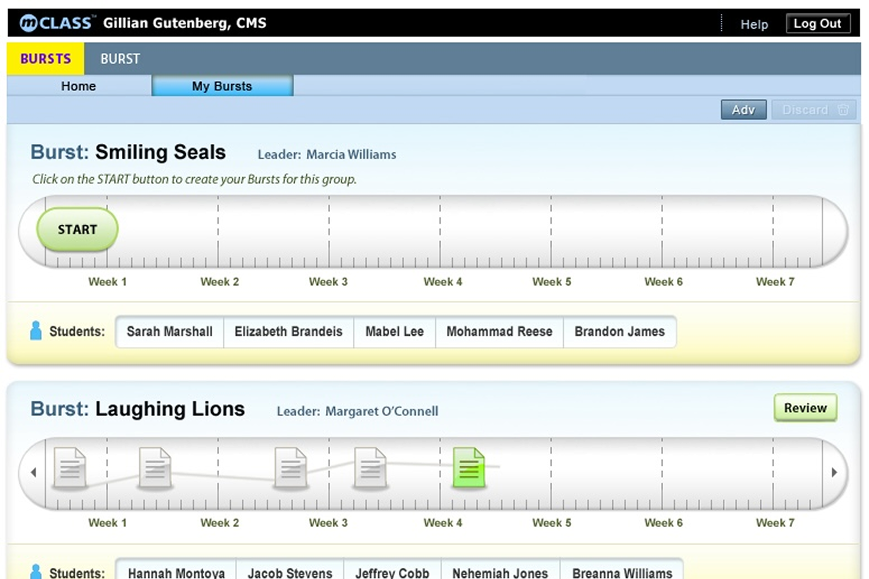Switch to the BURSTS tab
The image size is (869, 579).
coord(45,59)
